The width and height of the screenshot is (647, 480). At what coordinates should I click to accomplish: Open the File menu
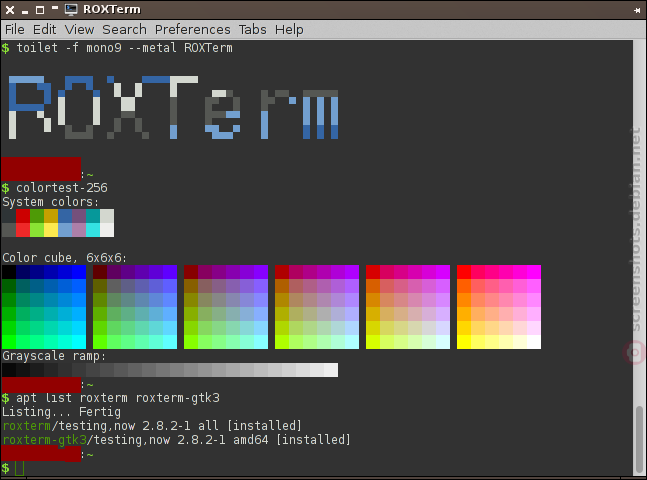(x=14, y=30)
